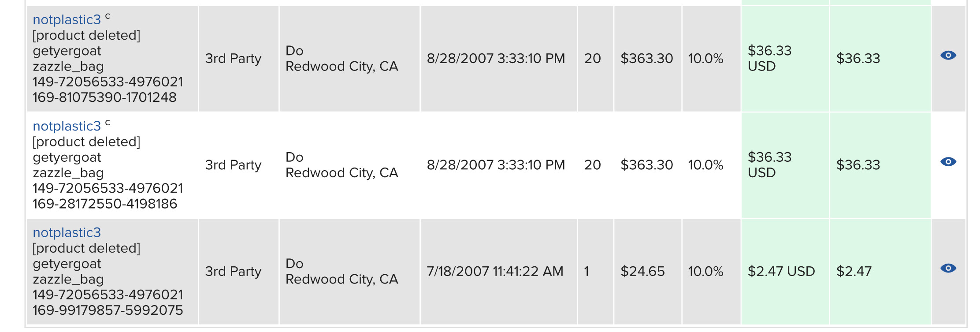View details of the $2.47 royalty row
The height and width of the screenshot is (332, 980).
coord(948,268)
